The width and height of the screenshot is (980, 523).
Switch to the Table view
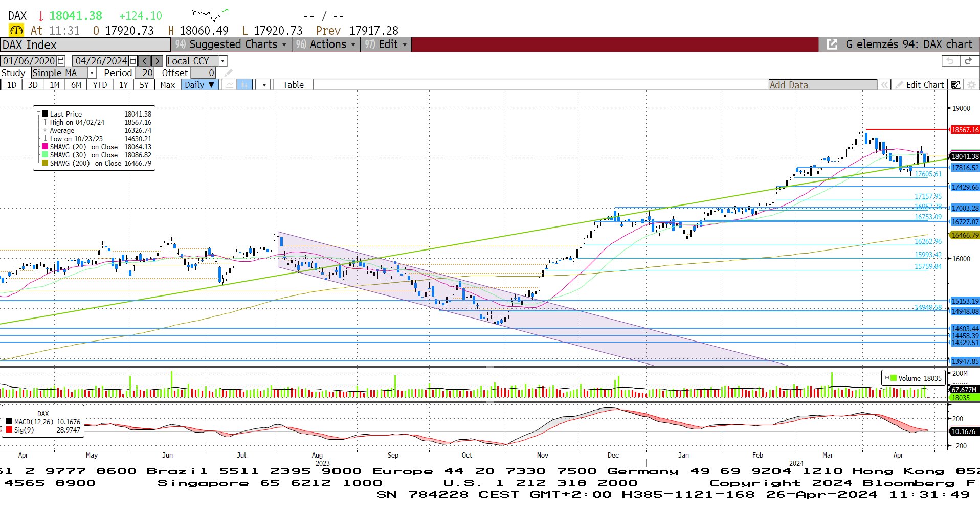[293, 85]
